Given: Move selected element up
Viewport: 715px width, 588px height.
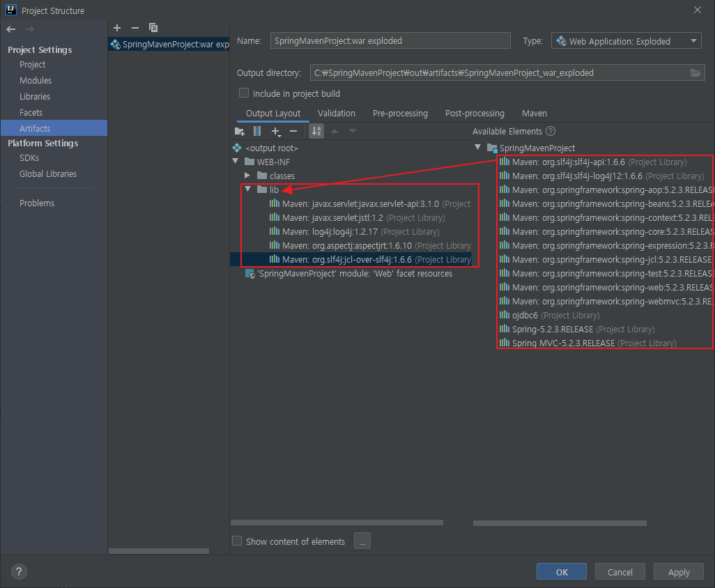Looking at the screenshot, I should (335, 131).
